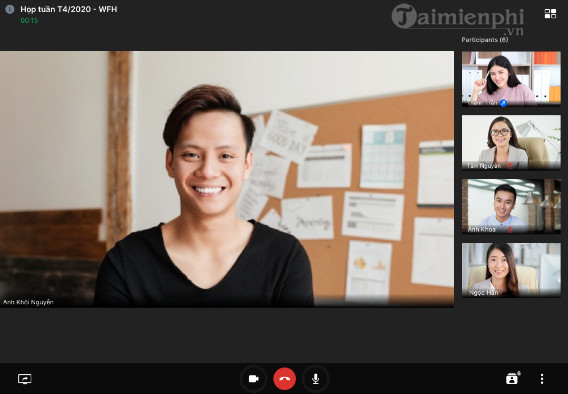Select Anh Khoa's video thumbnail
This screenshot has height=394, width=568.
click(x=511, y=206)
